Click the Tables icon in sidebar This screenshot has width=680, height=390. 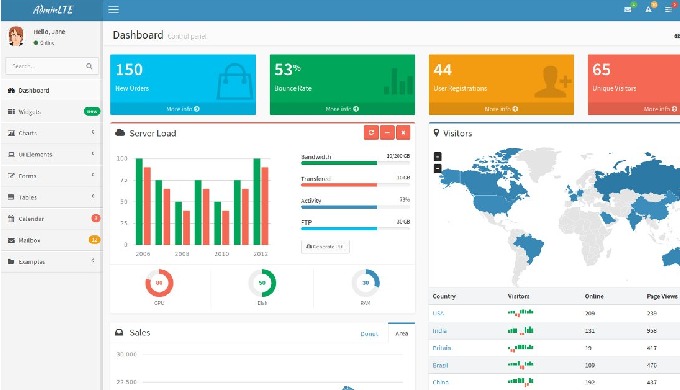(11, 197)
